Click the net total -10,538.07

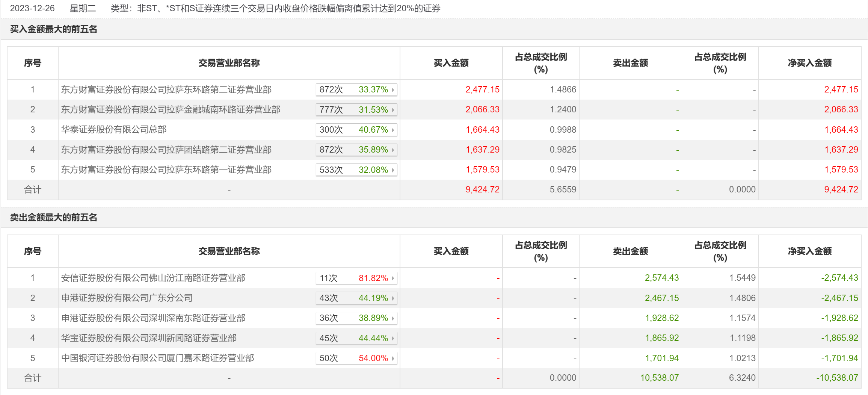(x=837, y=378)
